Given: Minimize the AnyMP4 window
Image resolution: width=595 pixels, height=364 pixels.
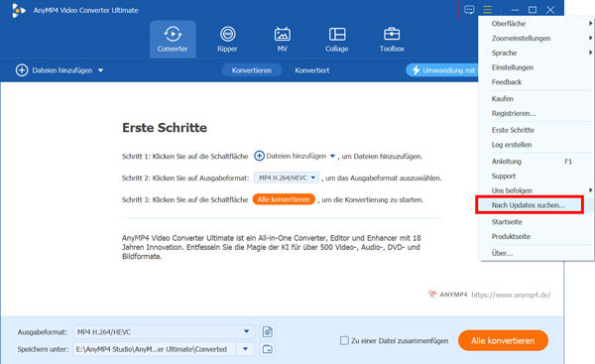Looking at the screenshot, I should 515,10.
